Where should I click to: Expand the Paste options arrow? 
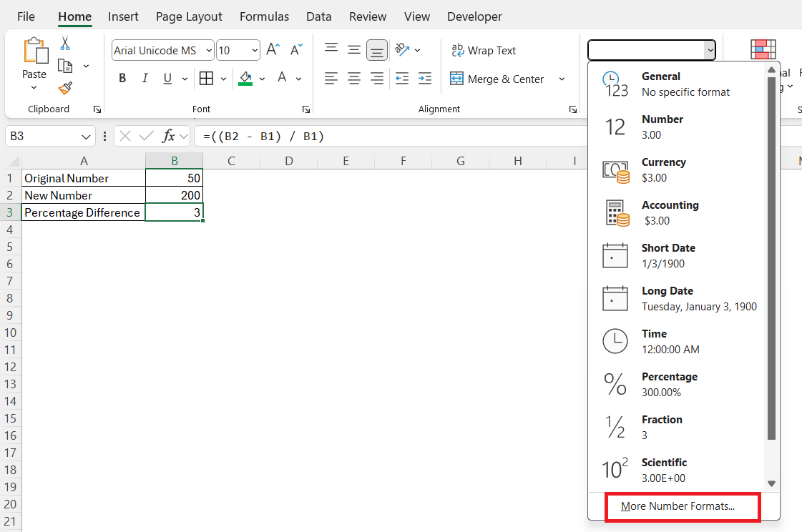(34, 88)
